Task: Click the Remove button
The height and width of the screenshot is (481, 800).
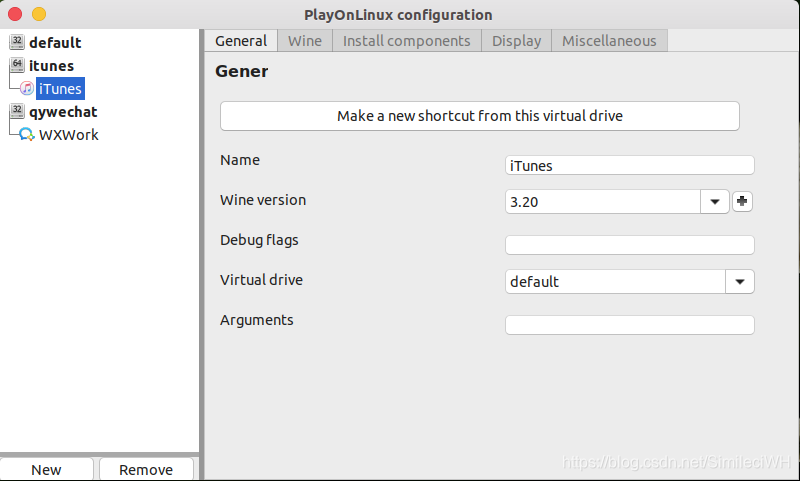Action: coord(146,469)
